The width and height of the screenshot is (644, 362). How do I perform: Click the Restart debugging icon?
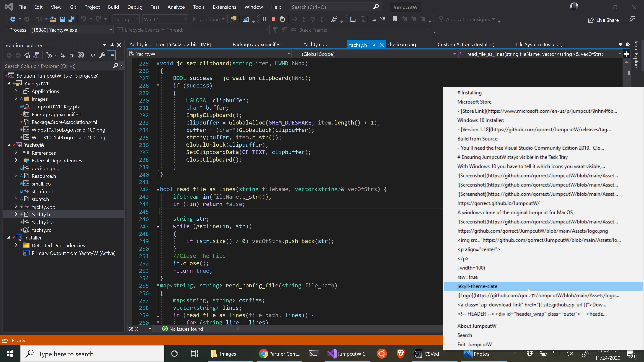pos(282,19)
